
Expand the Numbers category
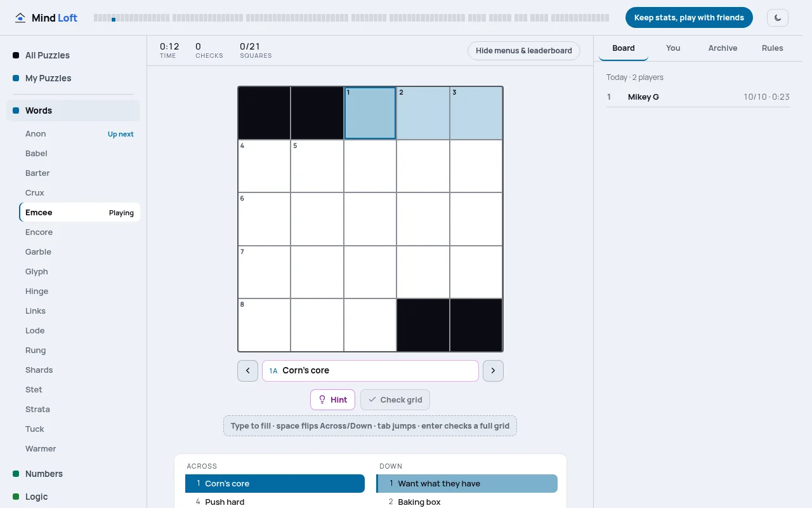click(73, 474)
